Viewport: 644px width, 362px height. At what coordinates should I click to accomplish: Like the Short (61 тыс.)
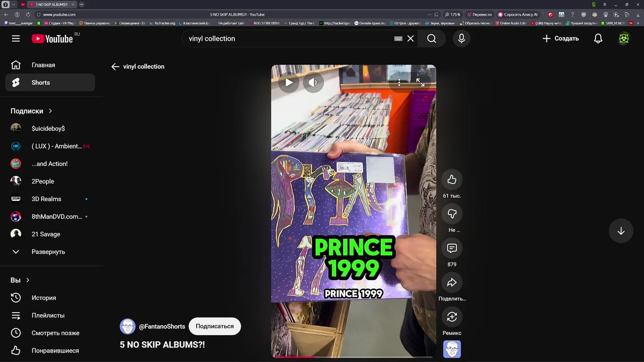pyautogui.click(x=452, y=179)
